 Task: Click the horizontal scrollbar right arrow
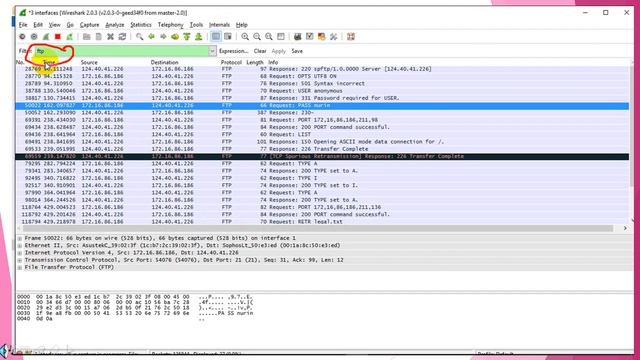(625, 229)
